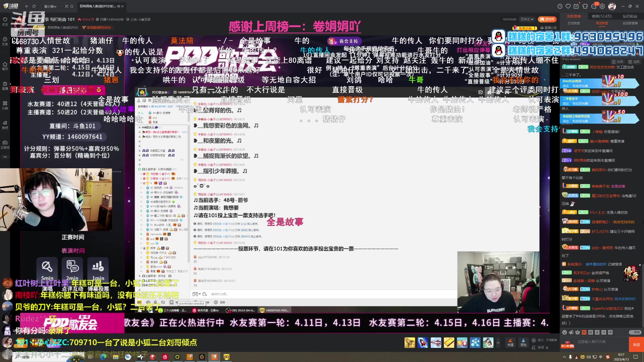Show hidden system tray icons
This screenshot has width=644, height=362.
564,357
